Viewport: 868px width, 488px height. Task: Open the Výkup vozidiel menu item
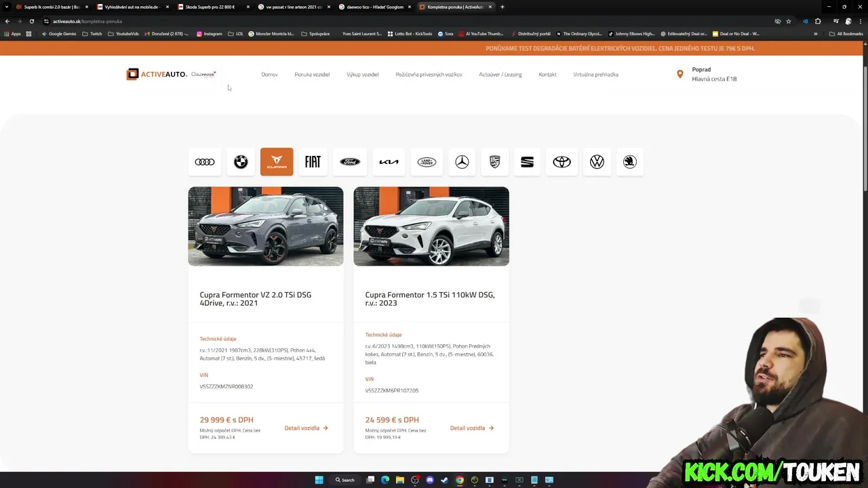[363, 75]
